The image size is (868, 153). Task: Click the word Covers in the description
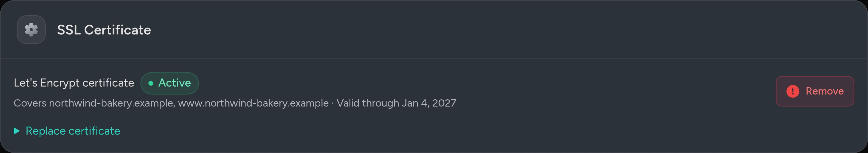[30, 103]
